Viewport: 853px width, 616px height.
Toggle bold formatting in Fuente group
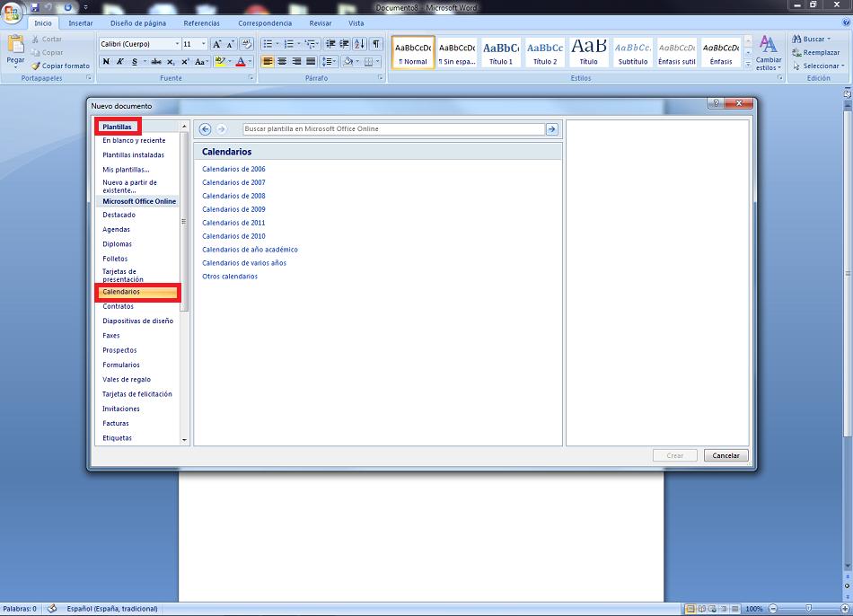[x=106, y=62]
